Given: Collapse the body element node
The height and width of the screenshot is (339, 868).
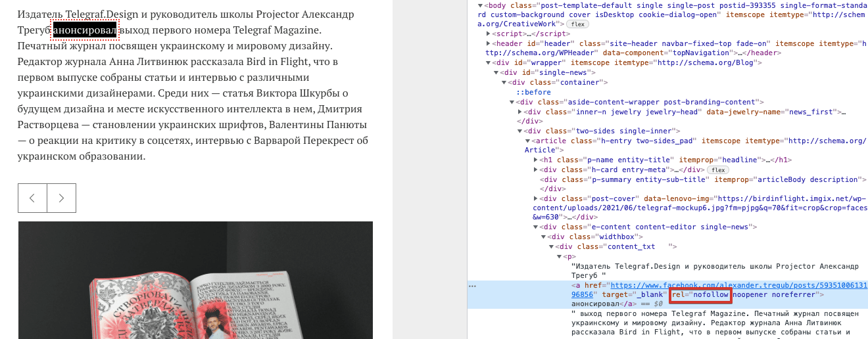Looking at the screenshot, I should [481, 5].
